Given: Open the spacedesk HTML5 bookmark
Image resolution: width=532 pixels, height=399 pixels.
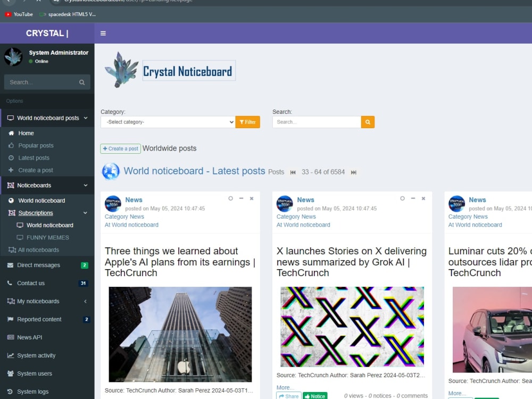Looking at the screenshot, I should coord(68,14).
